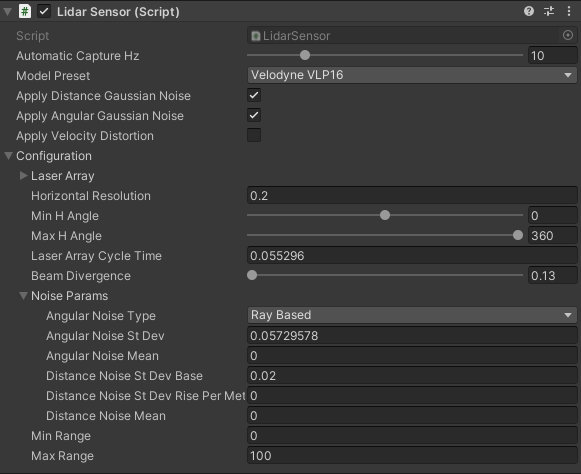Toggle Apply Distance Gaussian Noise checkbox
The height and width of the screenshot is (474, 581).
pyautogui.click(x=254, y=95)
